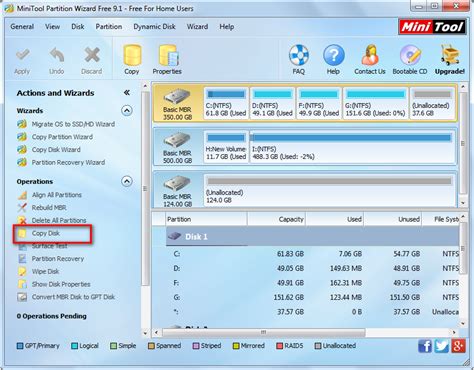The width and height of the screenshot is (474, 370).
Task: Click the Help question mark icon
Action: pyautogui.click(x=333, y=55)
